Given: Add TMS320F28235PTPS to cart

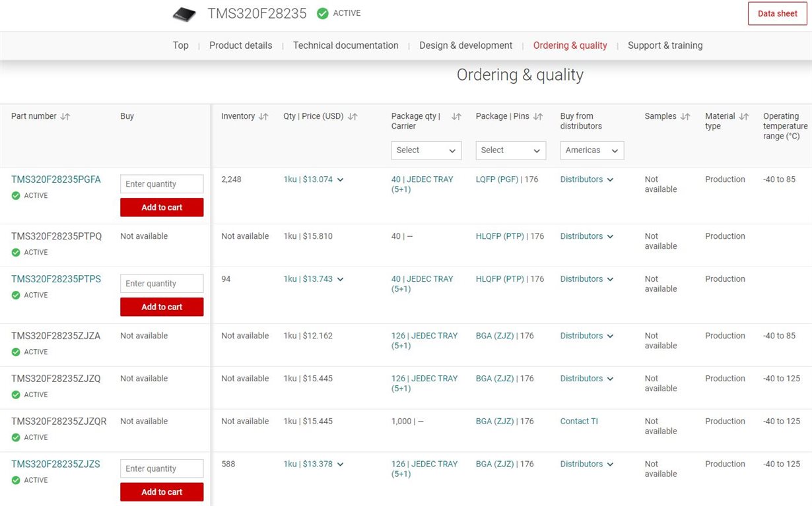Looking at the screenshot, I should (x=162, y=307).
